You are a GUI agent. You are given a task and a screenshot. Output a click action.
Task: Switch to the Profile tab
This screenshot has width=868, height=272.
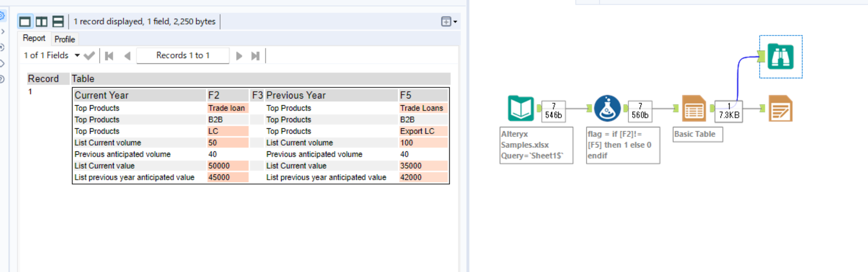(64, 39)
